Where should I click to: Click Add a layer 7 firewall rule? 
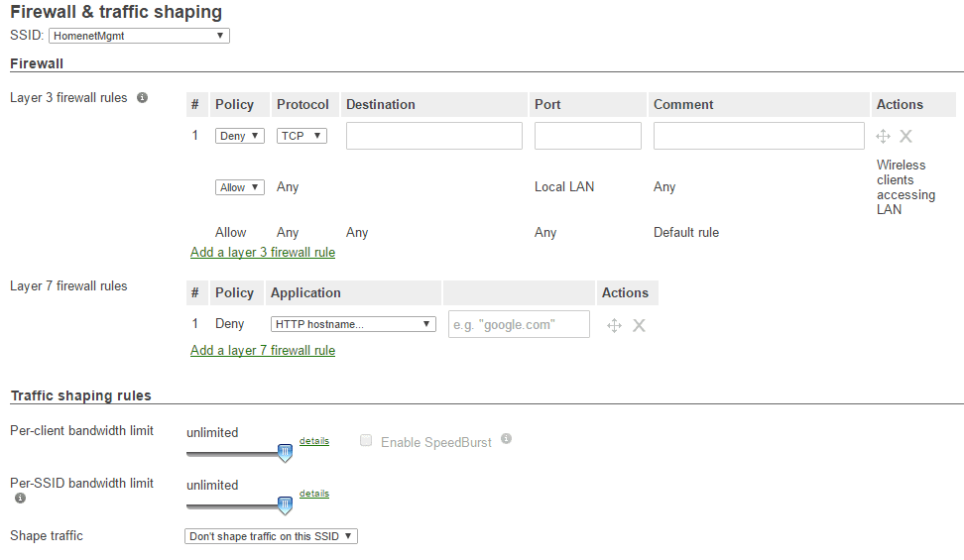263,351
